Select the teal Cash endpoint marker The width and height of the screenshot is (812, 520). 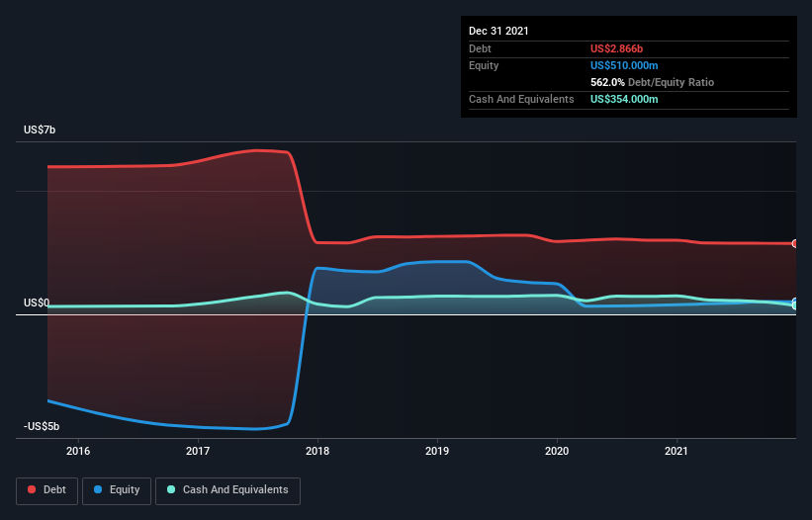pyautogui.click(x=795, y=305)
